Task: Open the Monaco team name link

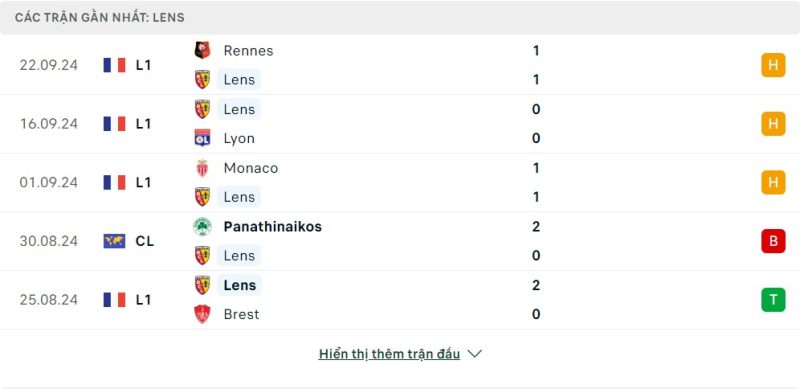Action: (251, 168)
